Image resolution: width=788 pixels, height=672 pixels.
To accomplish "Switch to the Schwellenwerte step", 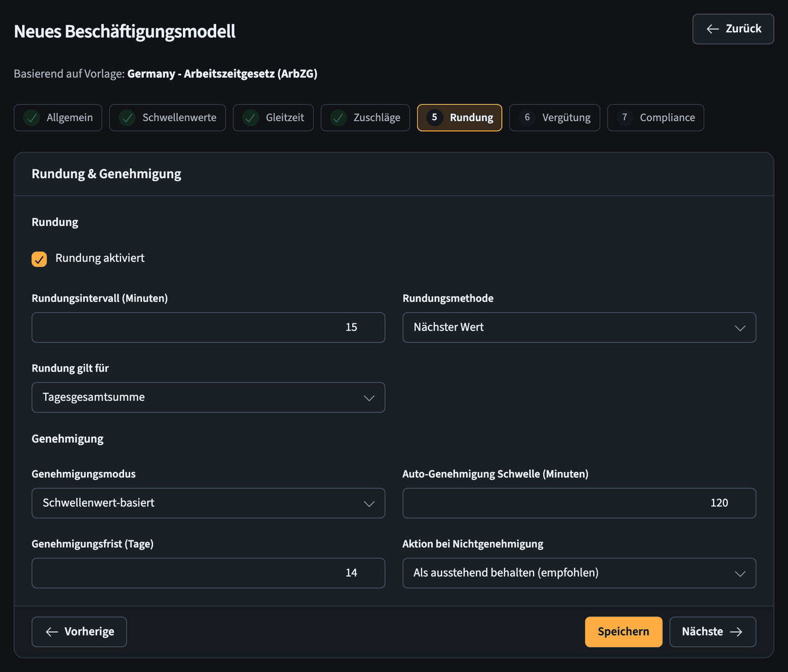I will (167, 118).
